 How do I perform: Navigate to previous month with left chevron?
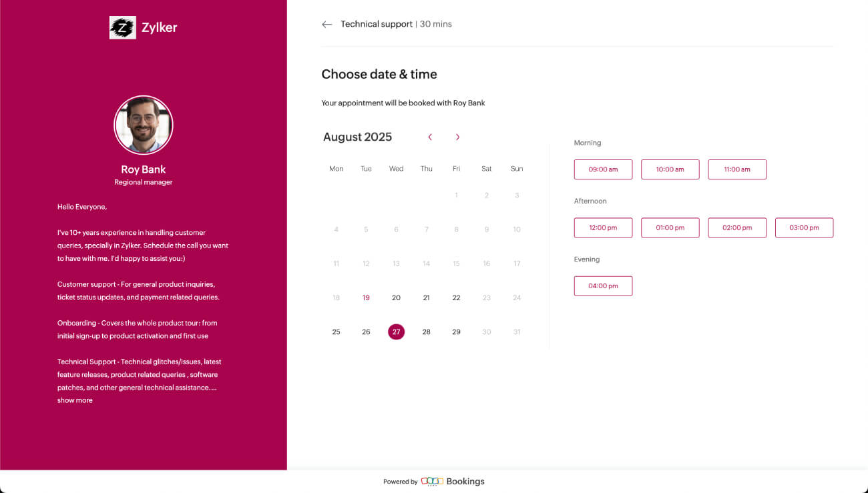click(429, 137)
